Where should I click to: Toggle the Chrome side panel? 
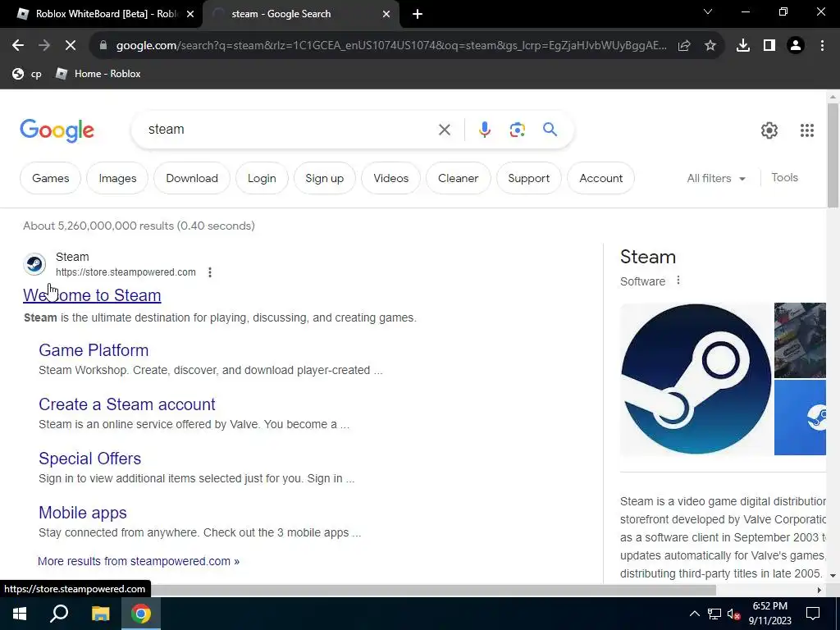769,46
